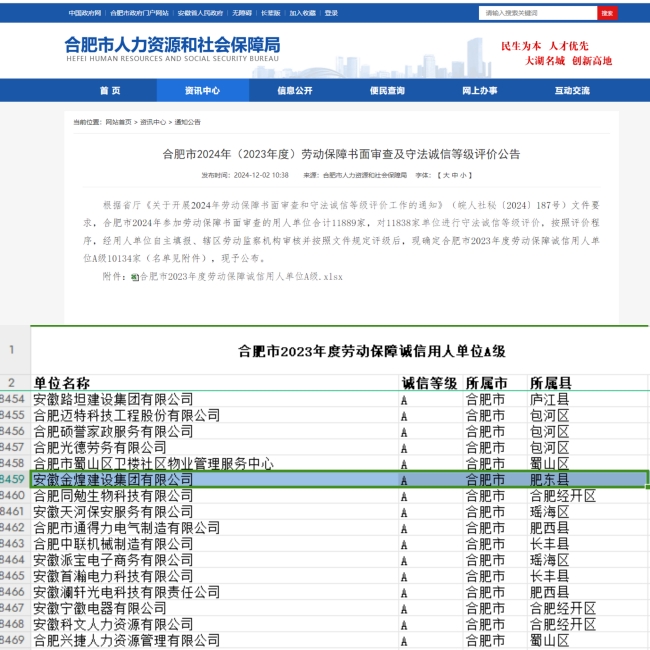Switch to 长者版 elderly version
Image resolution: width=650 pixels, height=650 pixels.
point(270,13)
